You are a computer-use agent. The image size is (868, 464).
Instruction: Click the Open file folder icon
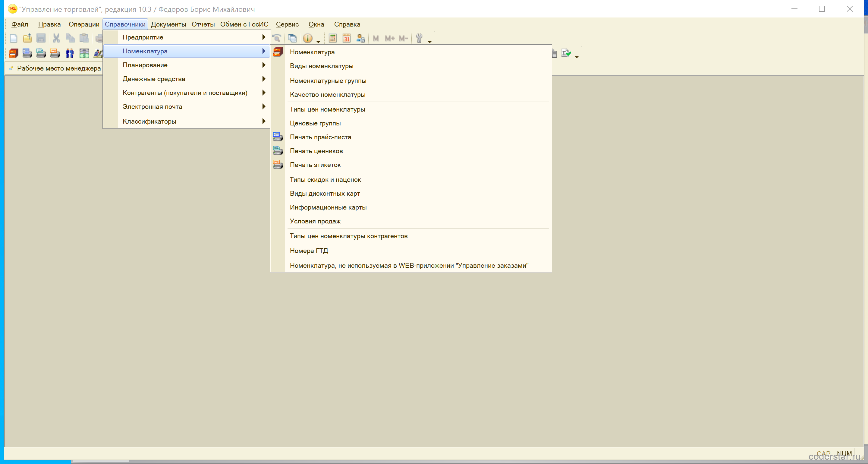27,38
